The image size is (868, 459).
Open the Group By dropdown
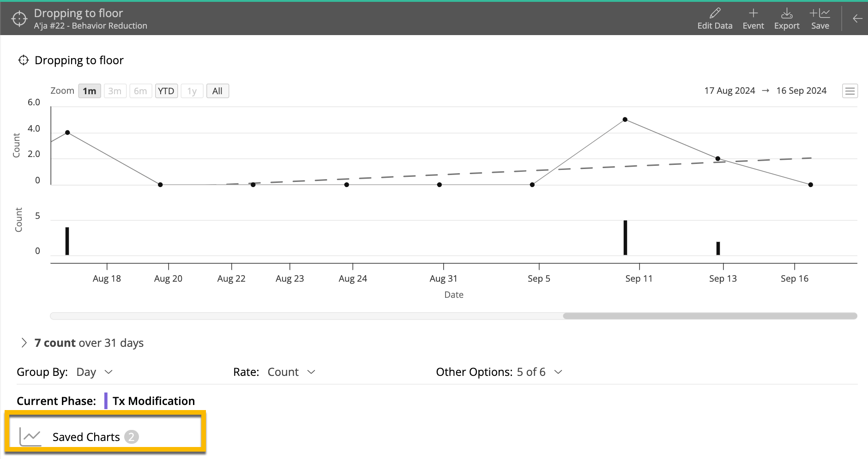[94, 372]
